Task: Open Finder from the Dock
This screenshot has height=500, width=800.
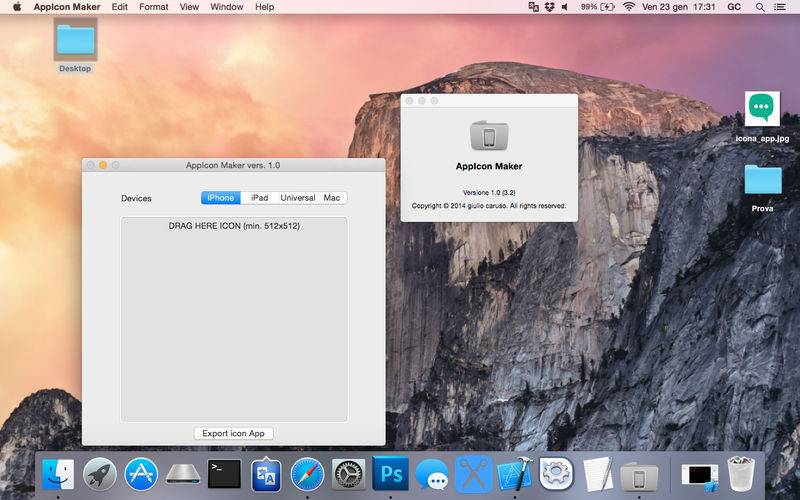Action: tap(58, 474)
